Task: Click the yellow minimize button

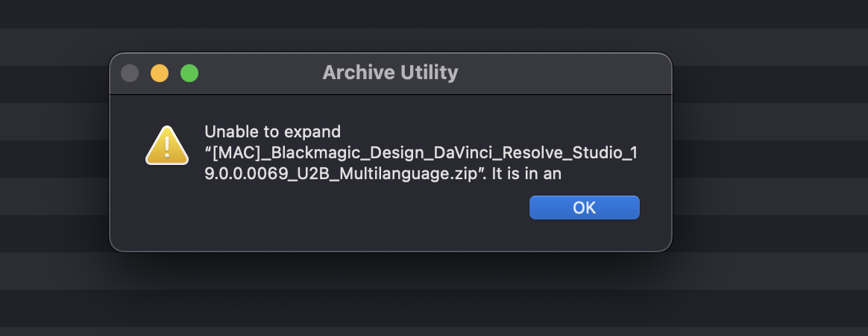Action: coord(160,73)
